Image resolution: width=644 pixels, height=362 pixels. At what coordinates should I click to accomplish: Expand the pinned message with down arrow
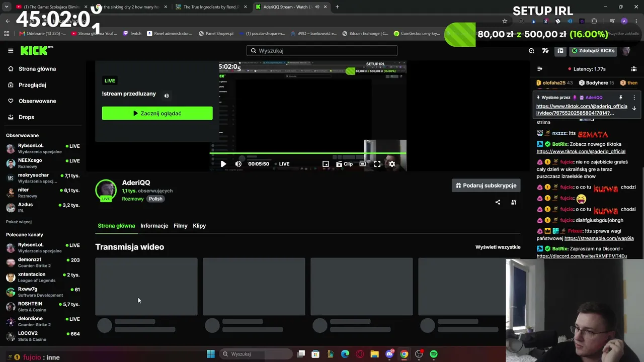pos(634,108)
